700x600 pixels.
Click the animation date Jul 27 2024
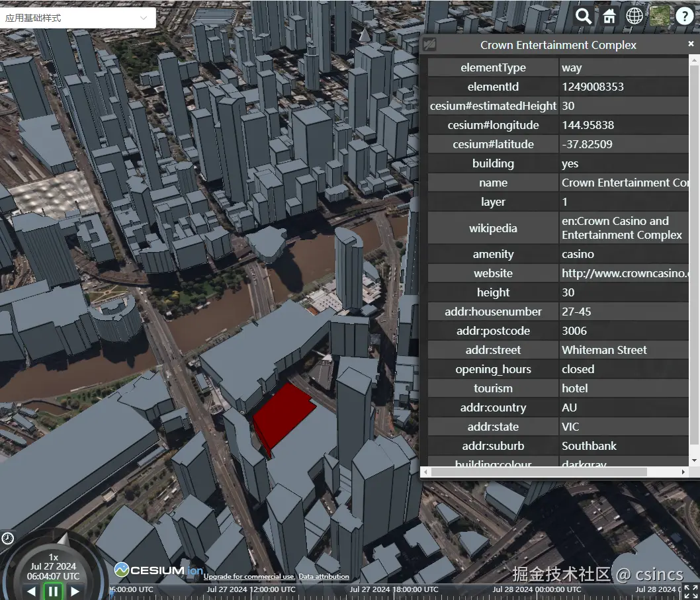[53, 566]
